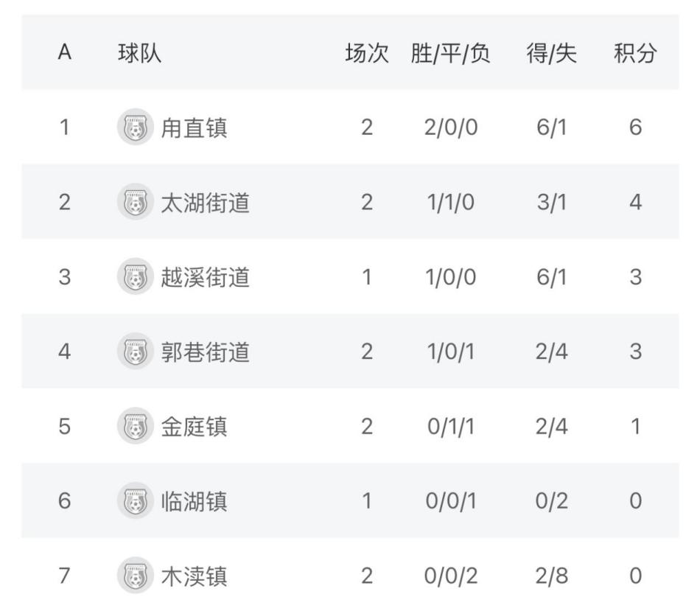
Task: Click the group A header label
Action: point(64,54)
